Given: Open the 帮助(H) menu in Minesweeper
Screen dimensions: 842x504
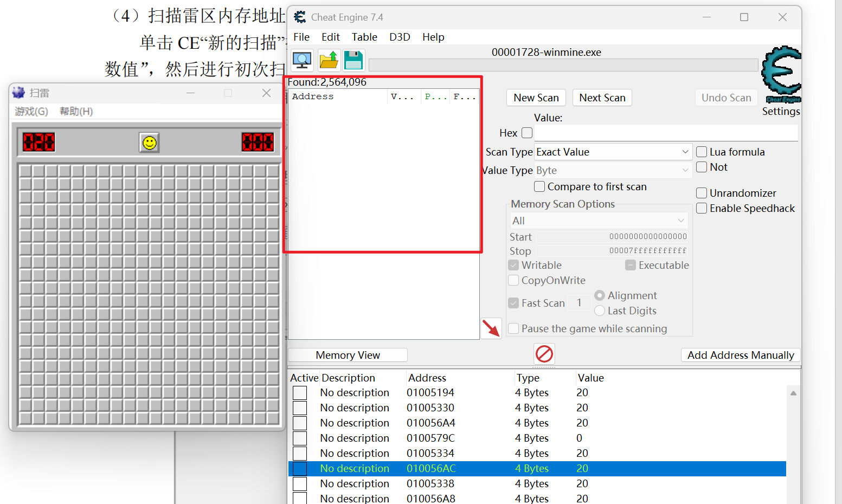Looking at the screenshot, I should pyautogui.click(x=76, y=111).
